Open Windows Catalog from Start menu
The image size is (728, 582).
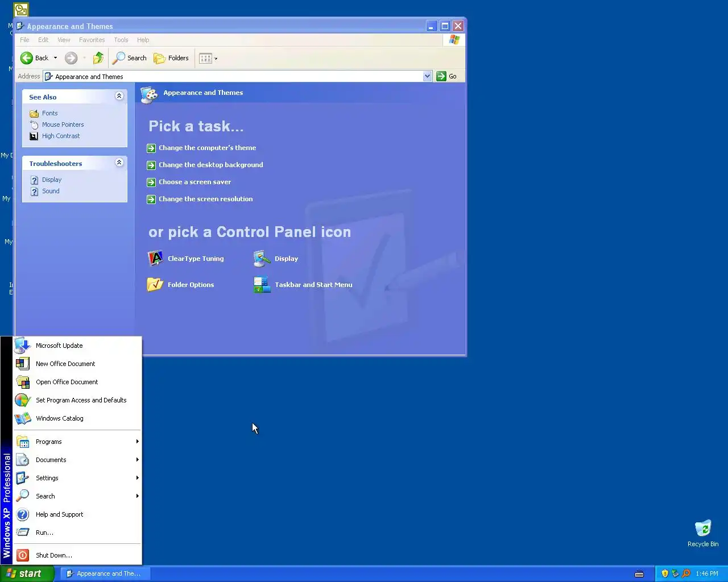[77, 418]
